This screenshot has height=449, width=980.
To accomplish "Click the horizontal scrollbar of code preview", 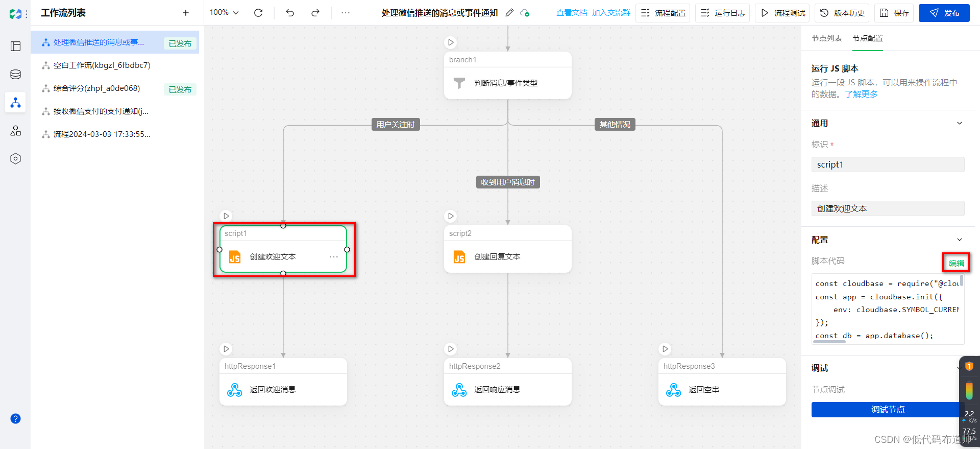I will [x=829, y=342].
